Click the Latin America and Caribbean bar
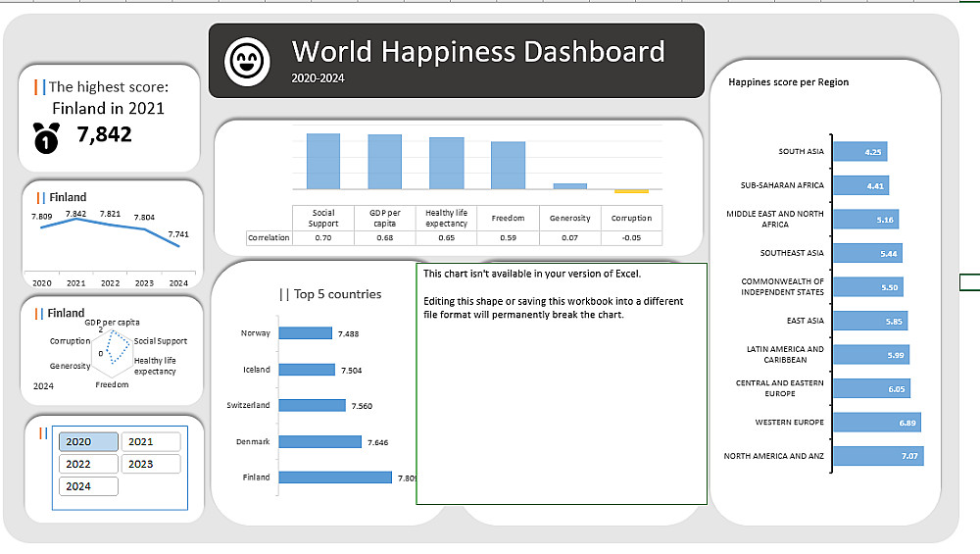980x554 pixels. (x=871, y=355)
